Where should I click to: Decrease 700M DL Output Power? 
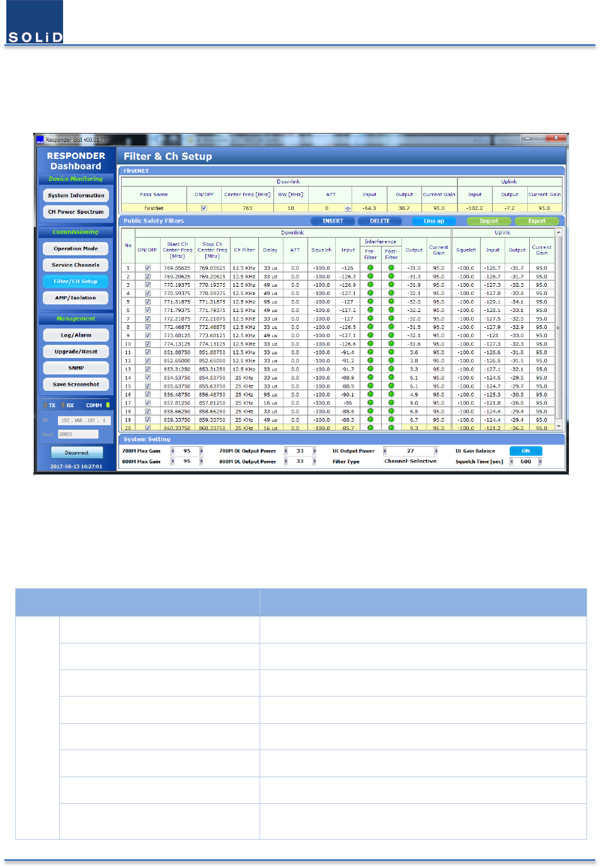click(286, 451)
